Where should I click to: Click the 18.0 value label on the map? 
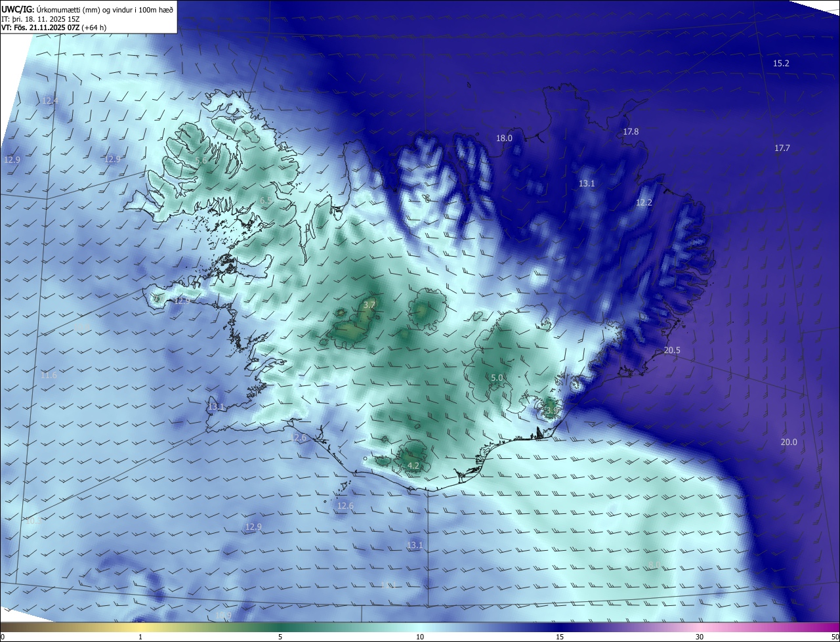tap(504, 139)
